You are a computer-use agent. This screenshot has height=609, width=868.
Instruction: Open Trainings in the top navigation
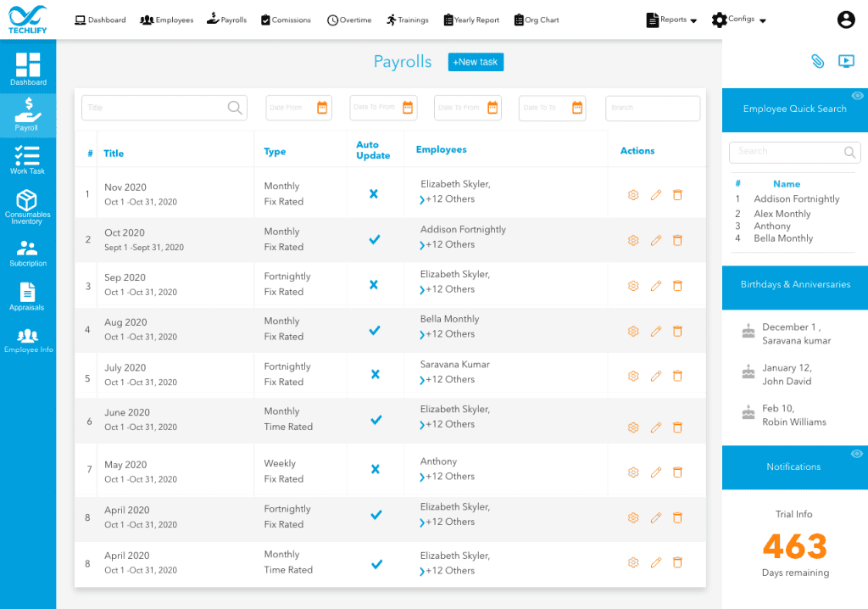[x=408, y=20]
